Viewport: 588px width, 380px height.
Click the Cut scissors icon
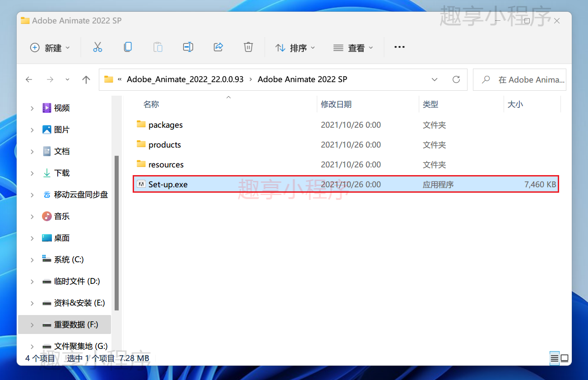(x=97, y=47)
